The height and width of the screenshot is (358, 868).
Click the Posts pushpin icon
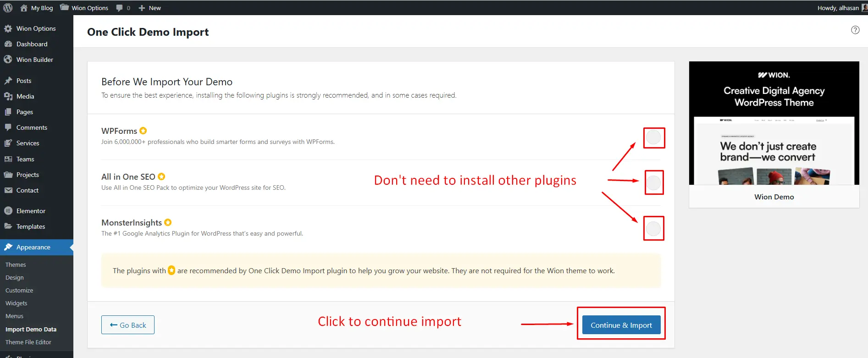tap(8, 81)
